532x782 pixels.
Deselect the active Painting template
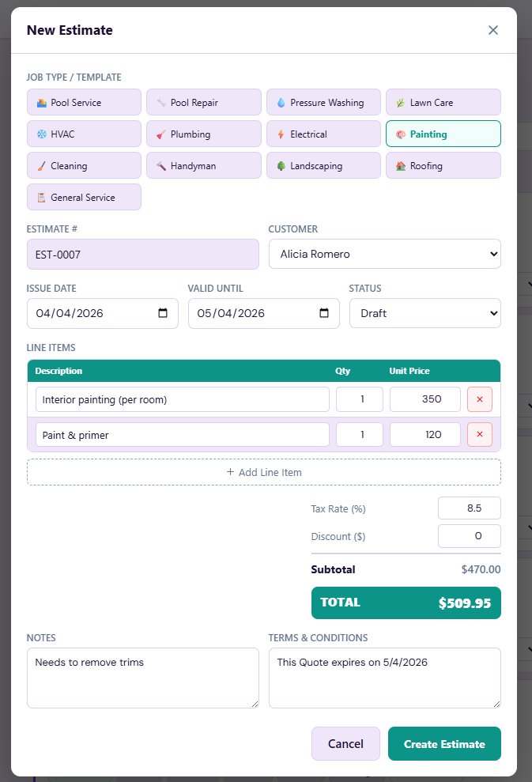[x=443, y=134]
